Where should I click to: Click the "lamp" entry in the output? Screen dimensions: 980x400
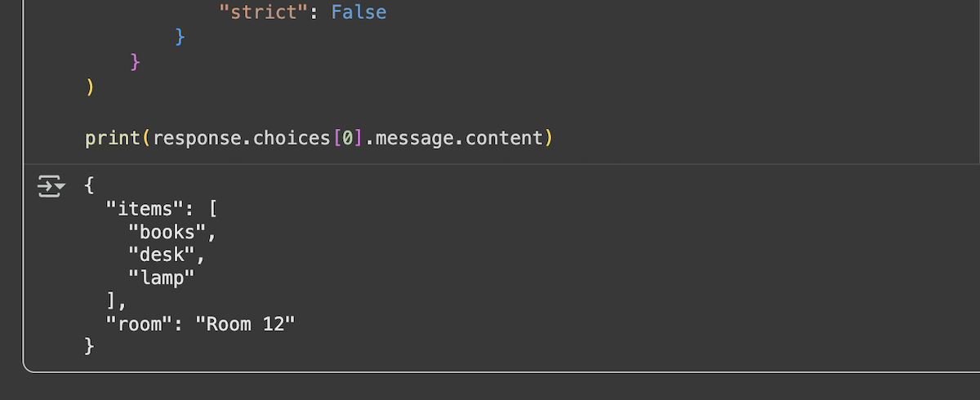[162, 278]
